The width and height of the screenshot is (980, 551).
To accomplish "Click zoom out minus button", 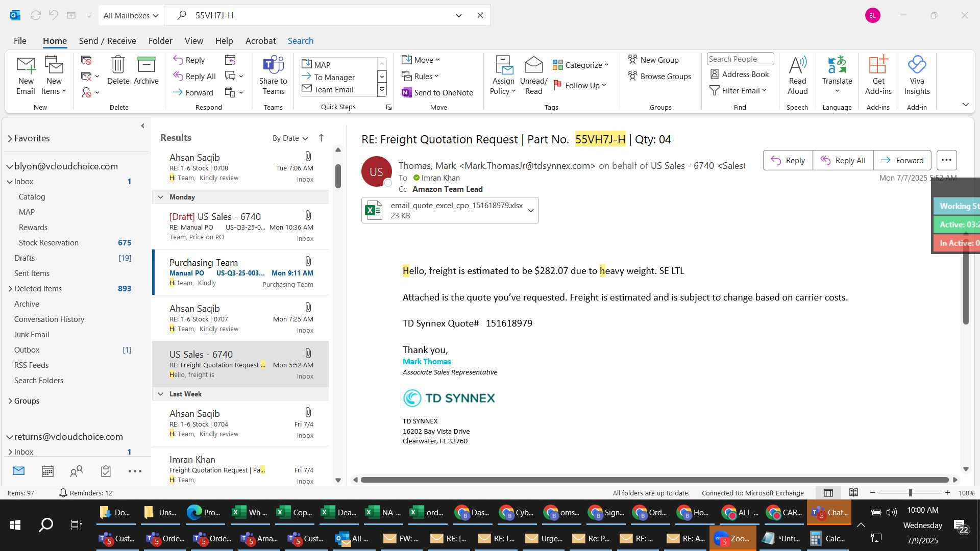I will click(873, 493).
